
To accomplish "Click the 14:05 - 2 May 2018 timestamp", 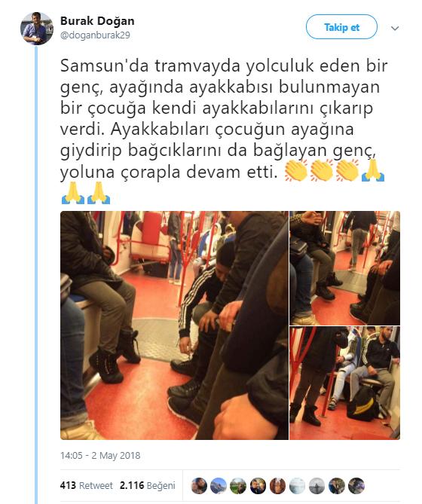I will pyautogui.click(x=100, y=456).
